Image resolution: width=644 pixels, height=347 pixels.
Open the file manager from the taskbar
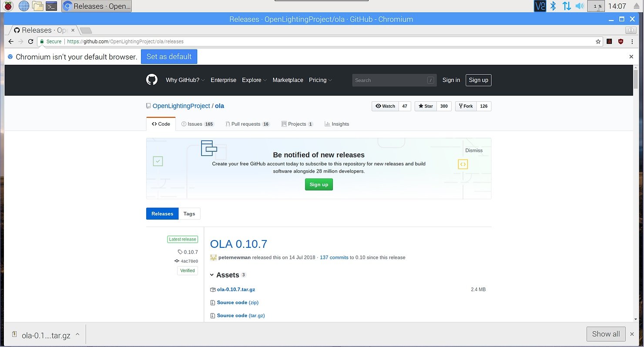(38, 6)
